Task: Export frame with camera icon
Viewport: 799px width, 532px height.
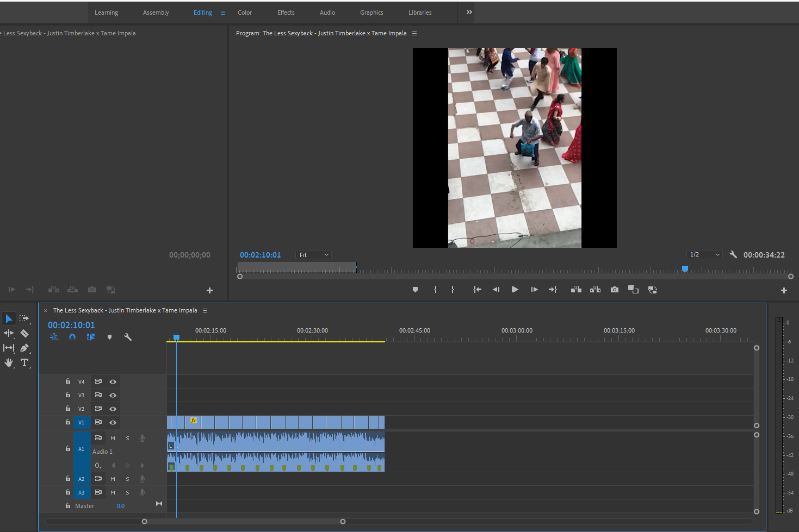Action: (615, 290)
